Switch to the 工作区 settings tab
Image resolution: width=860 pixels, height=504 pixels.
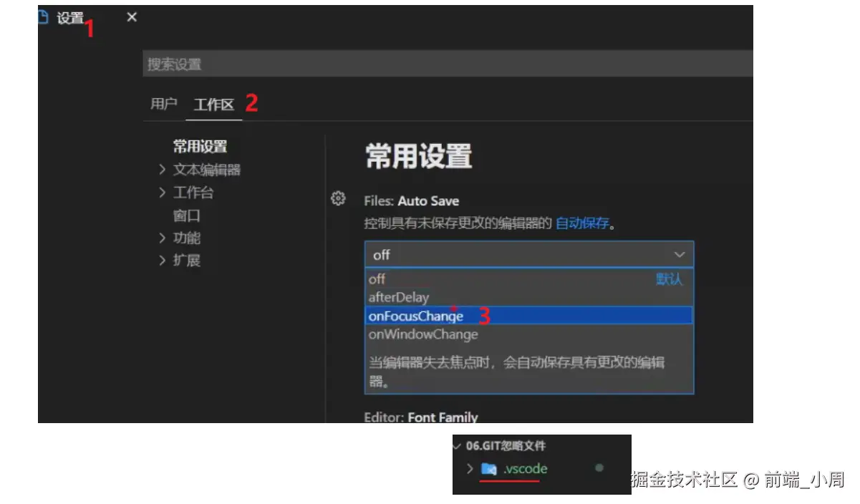[213, 105]
